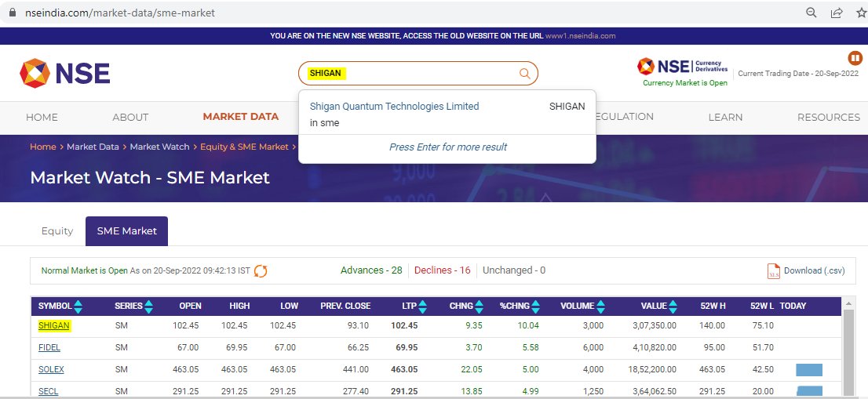
Task: Click Normal Market is Open status
Action: click(84, 270)
